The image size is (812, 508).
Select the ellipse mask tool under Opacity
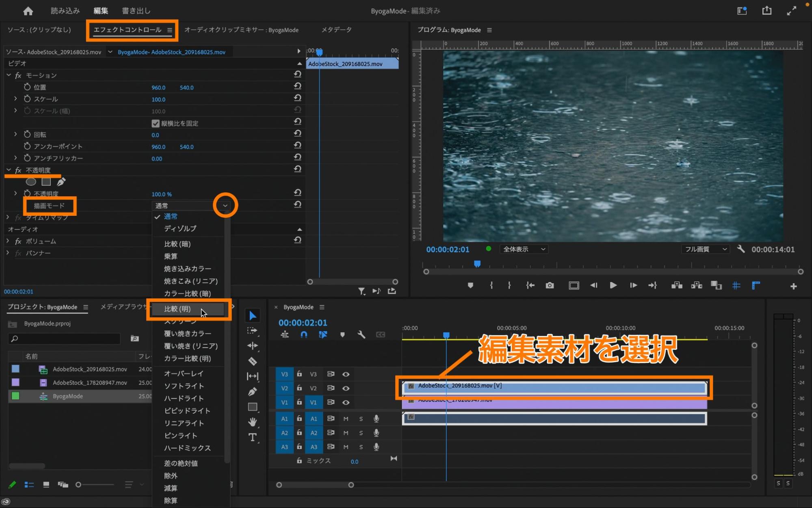coord(31,182)
